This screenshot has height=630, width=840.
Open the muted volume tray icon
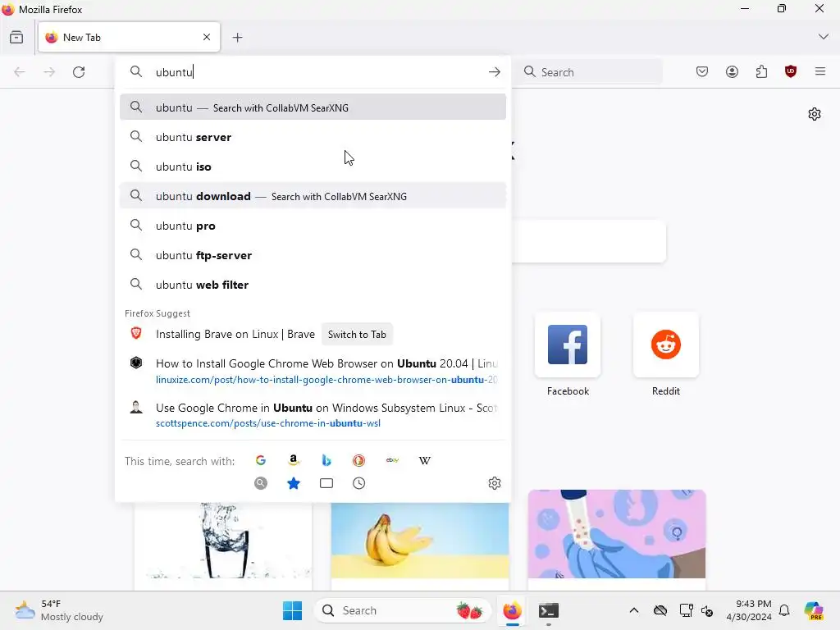(x=707, y=610)
